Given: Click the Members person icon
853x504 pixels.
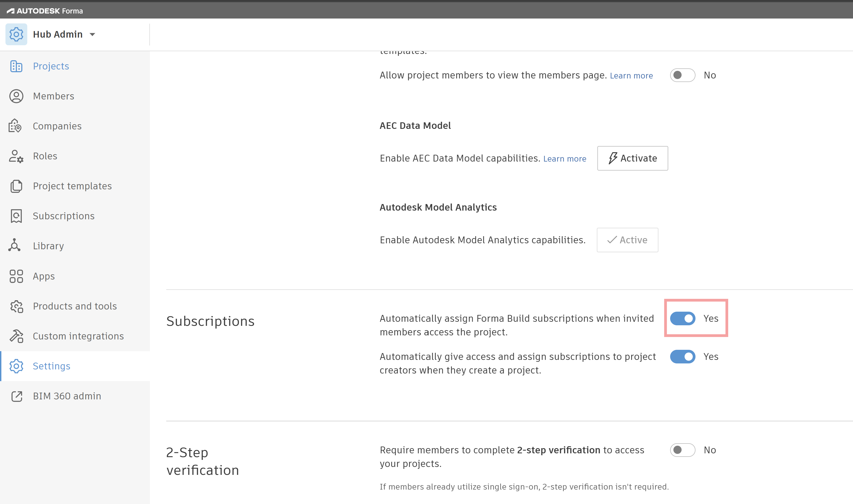Looking at the screenshot, I should [x=16, y=96].
